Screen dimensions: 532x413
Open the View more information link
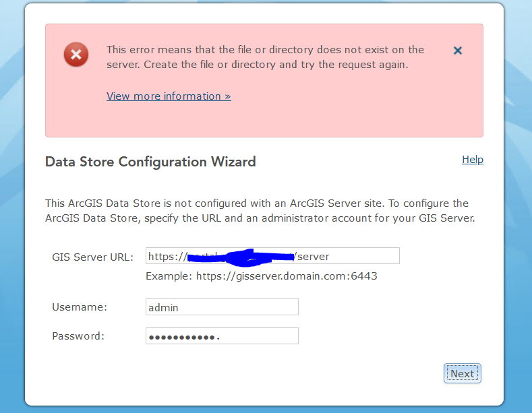pos(169,96)
